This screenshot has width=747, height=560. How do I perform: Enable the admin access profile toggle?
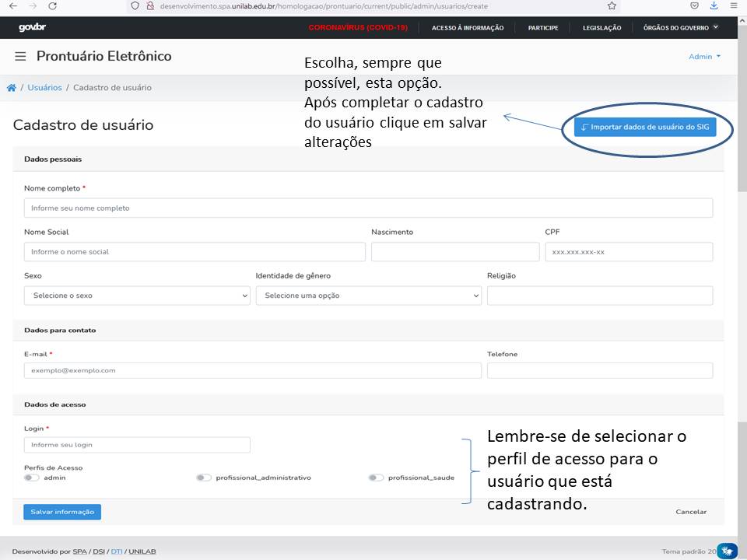coord(32,478)
